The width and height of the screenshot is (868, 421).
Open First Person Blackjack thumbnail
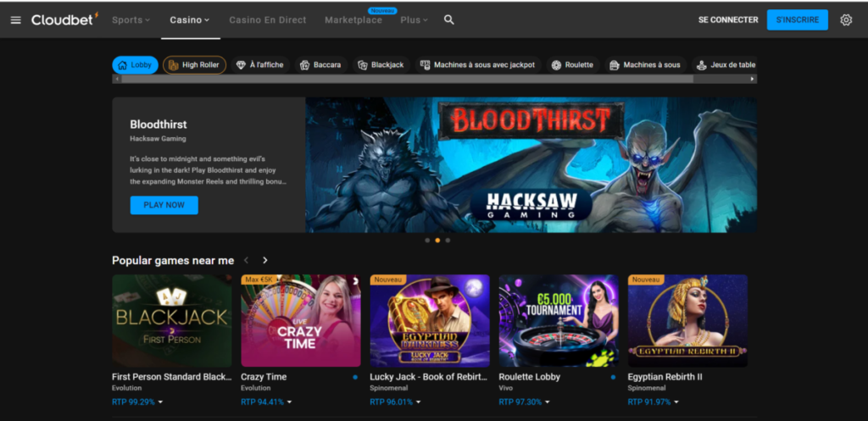pos(171,321)
